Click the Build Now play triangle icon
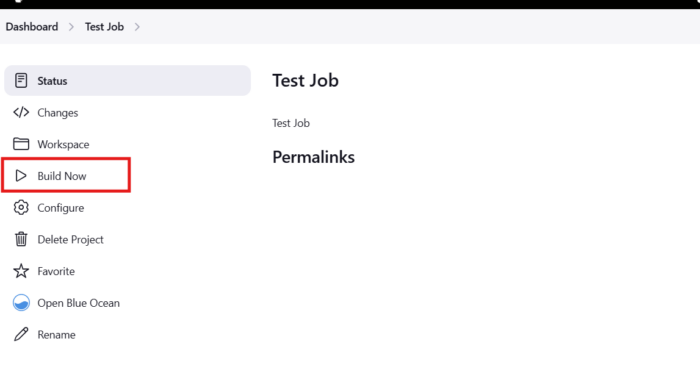The width and height of the screenshot is (700, 369). pos(21,176)
